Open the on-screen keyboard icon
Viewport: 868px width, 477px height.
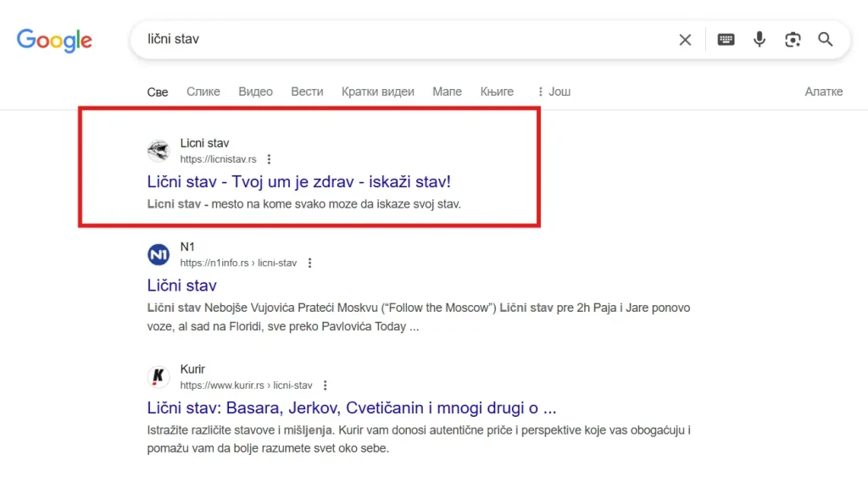coord(726,39)
